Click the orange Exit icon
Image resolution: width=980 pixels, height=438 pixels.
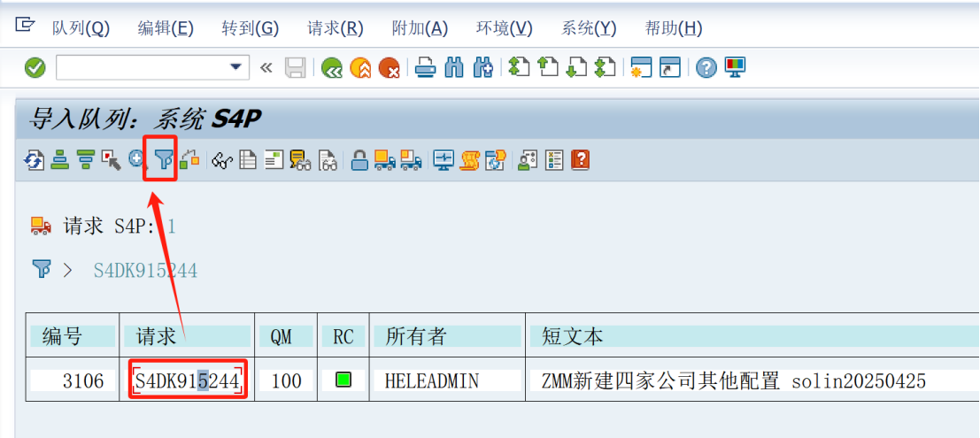coord(360,67)
